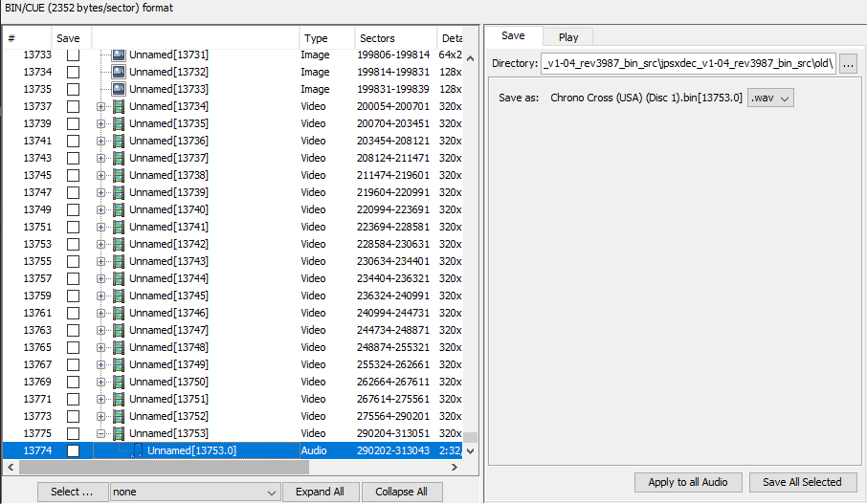Tick the Save checkbox for row 13755

tap(73, 261)
